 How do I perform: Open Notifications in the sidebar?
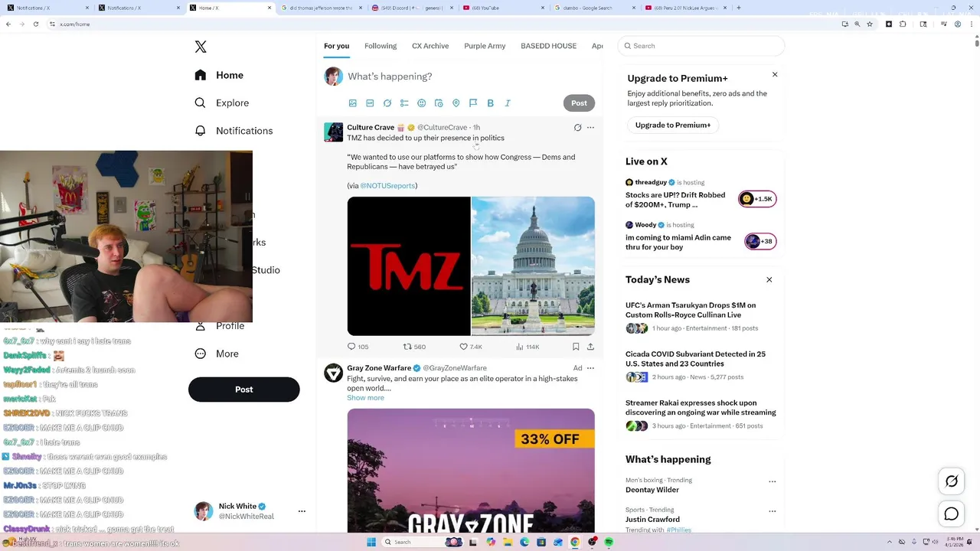click(x=234, y=131)
